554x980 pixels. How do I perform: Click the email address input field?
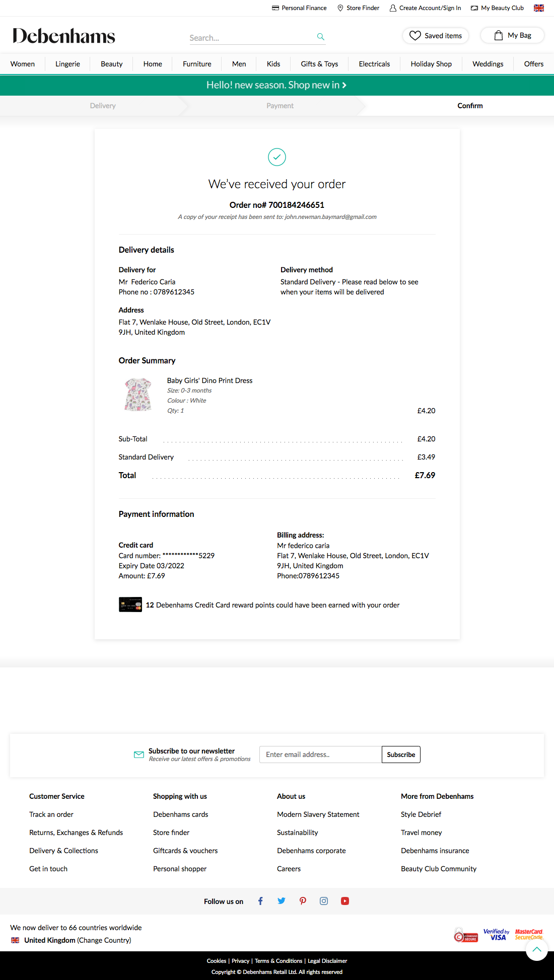[320, 755]
